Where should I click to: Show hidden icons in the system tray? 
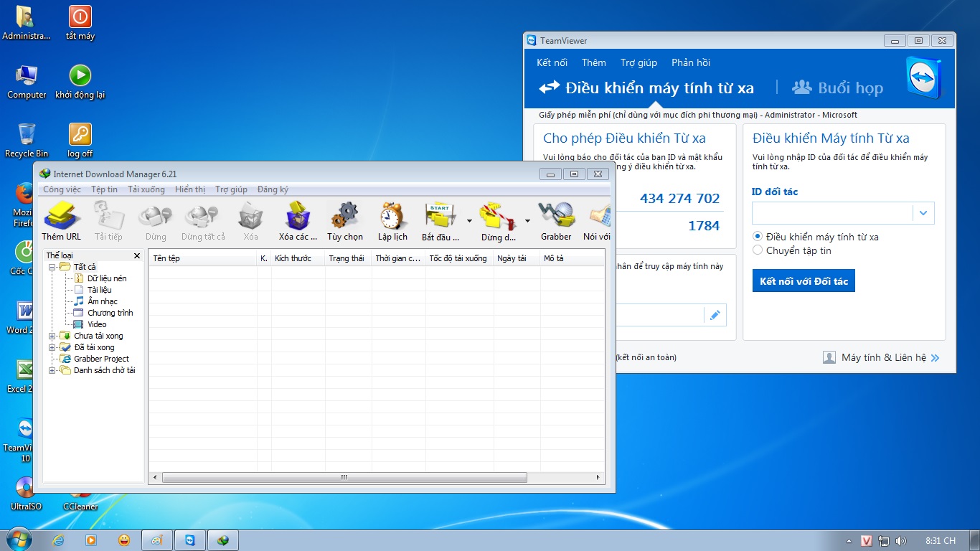(849, 541)
